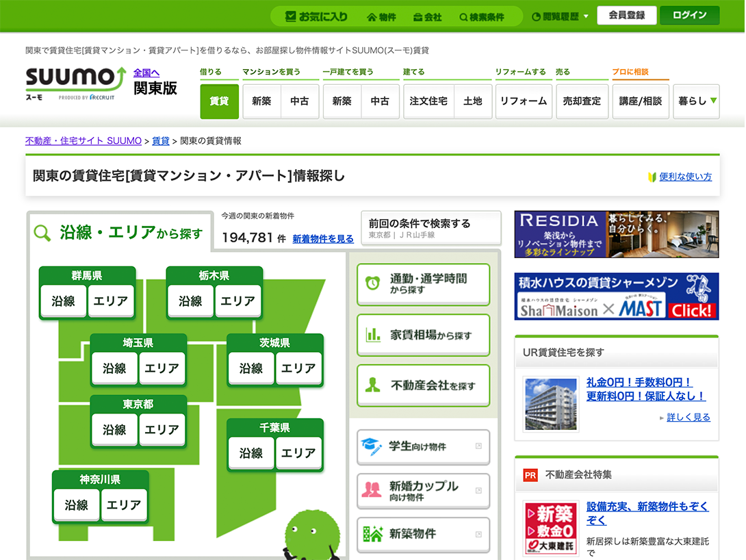746x560 pixels.
Task: Click the UR apartment building thumbnail
Action: point(550,404)
